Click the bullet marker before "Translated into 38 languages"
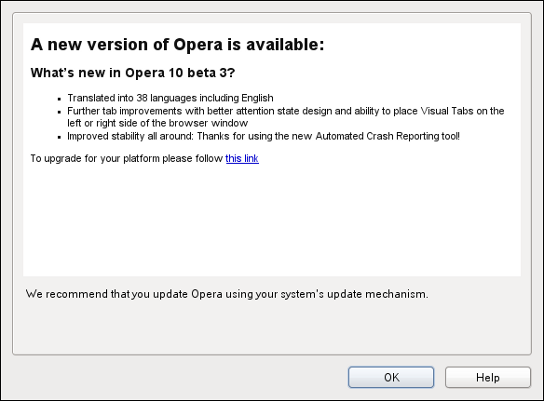544x401 pixels. point(59,99)
